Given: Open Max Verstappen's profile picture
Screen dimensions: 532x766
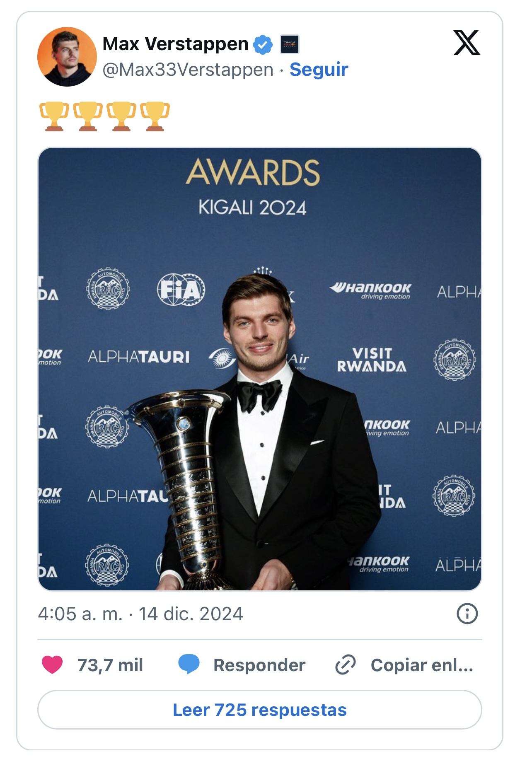Looking at the screenshot, I should [67, 57].
